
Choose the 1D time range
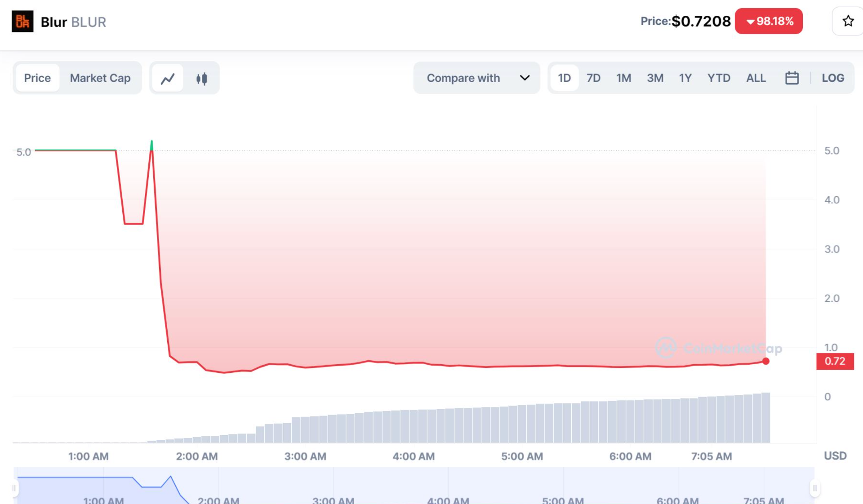point(564,78)
